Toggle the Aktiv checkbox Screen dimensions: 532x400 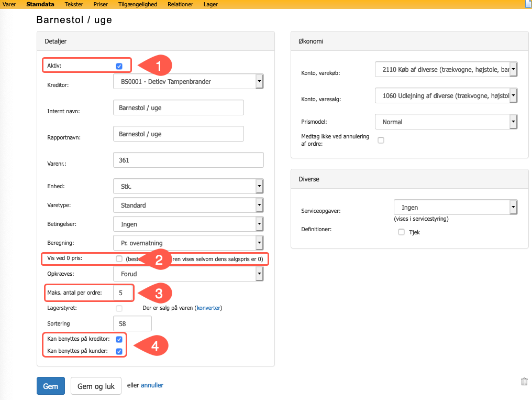119,66
